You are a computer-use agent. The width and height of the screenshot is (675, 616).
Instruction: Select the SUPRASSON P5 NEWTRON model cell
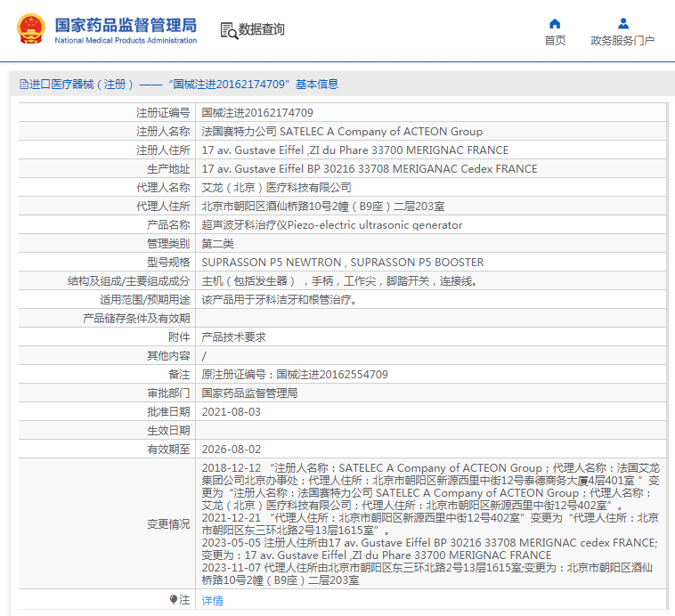coord(430,262)
